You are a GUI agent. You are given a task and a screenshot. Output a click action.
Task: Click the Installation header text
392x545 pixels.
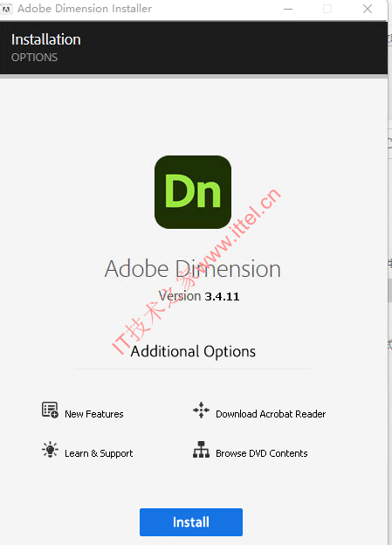(46, 39)
